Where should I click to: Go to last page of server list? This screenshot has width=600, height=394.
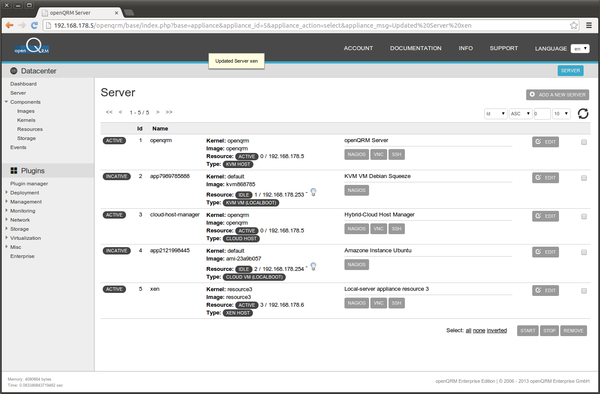coord(169,112)
